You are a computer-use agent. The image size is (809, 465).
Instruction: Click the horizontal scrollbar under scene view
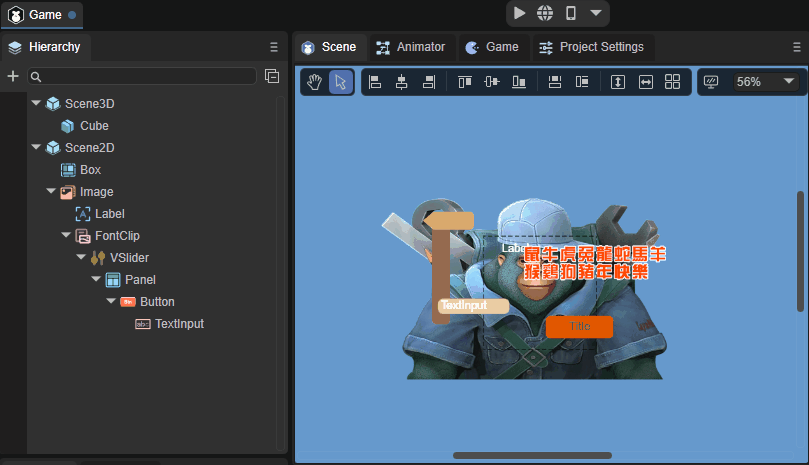(531, 455)
